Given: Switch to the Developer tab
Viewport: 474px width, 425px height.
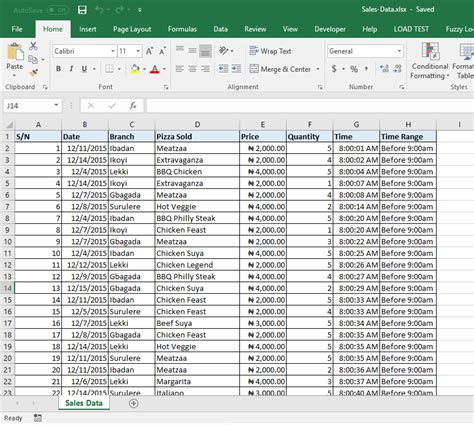Looking at the screenshot, I should point(330,29).
